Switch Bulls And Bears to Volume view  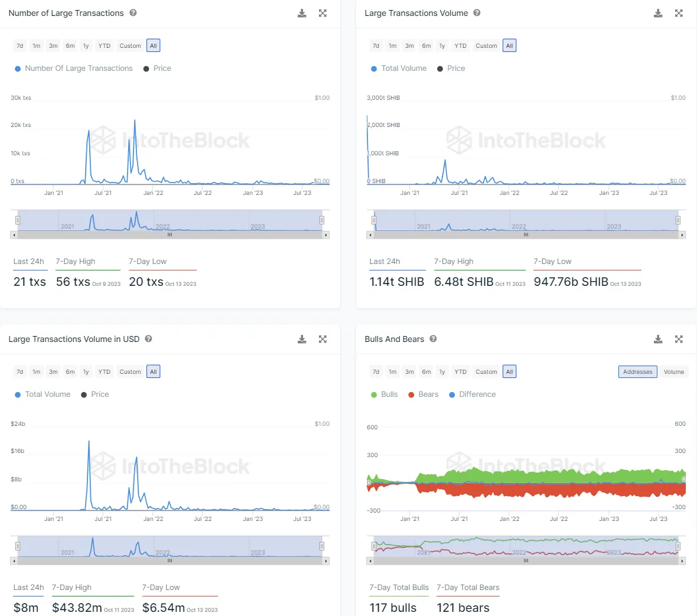pos(673,372)
